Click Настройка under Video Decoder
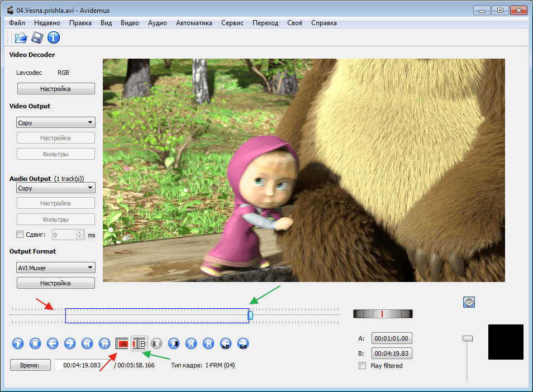The image size is (533, 392). (56, 89)
